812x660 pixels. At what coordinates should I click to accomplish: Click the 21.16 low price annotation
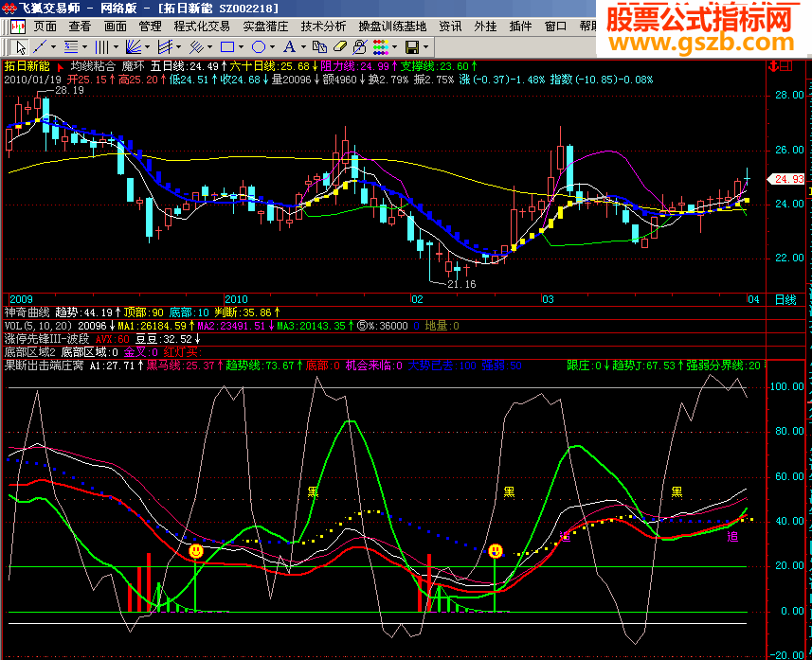tap(461, 284)
